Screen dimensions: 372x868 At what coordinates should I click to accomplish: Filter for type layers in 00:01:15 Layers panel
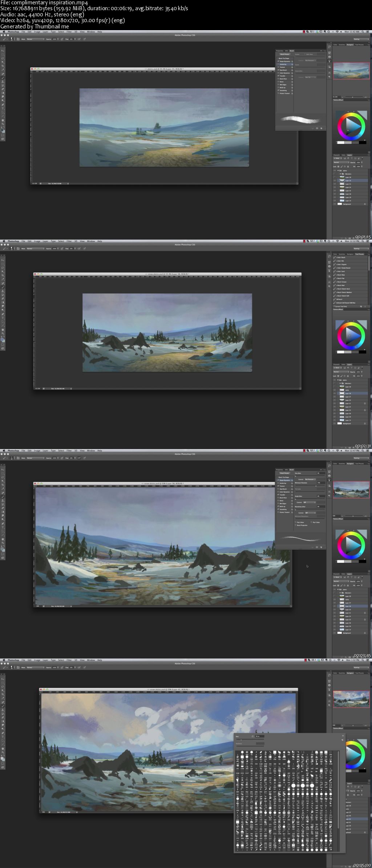[352, 159]
